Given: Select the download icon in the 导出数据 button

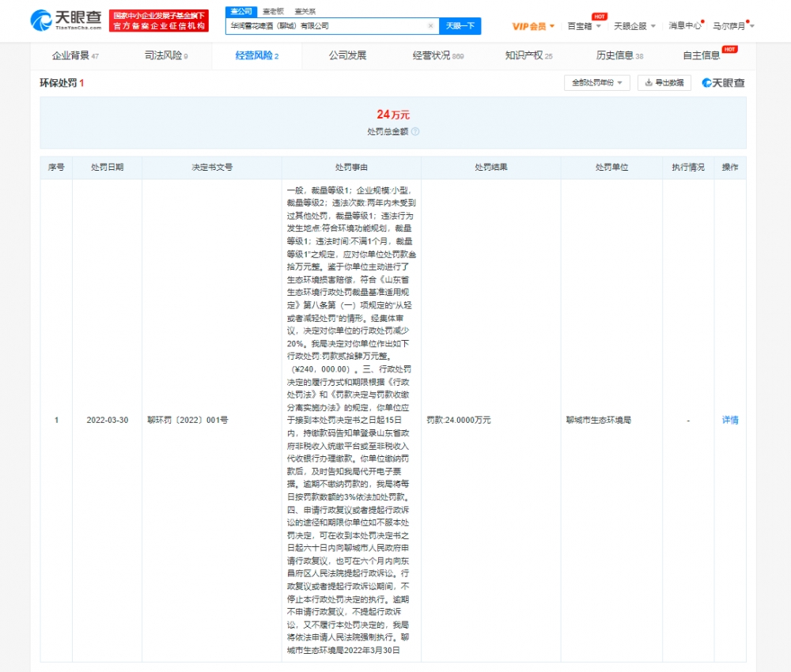Looking at the screenshot, I should click(649, 83).
